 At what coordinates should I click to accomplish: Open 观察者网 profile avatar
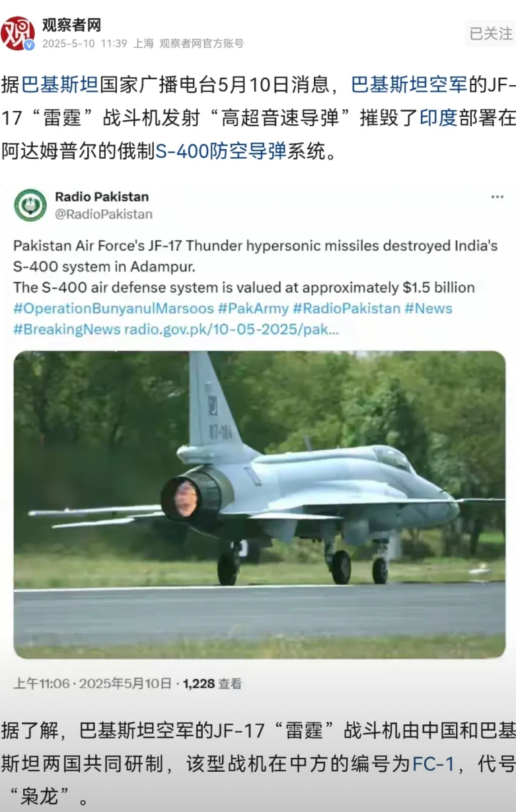(x=18, y=33)
